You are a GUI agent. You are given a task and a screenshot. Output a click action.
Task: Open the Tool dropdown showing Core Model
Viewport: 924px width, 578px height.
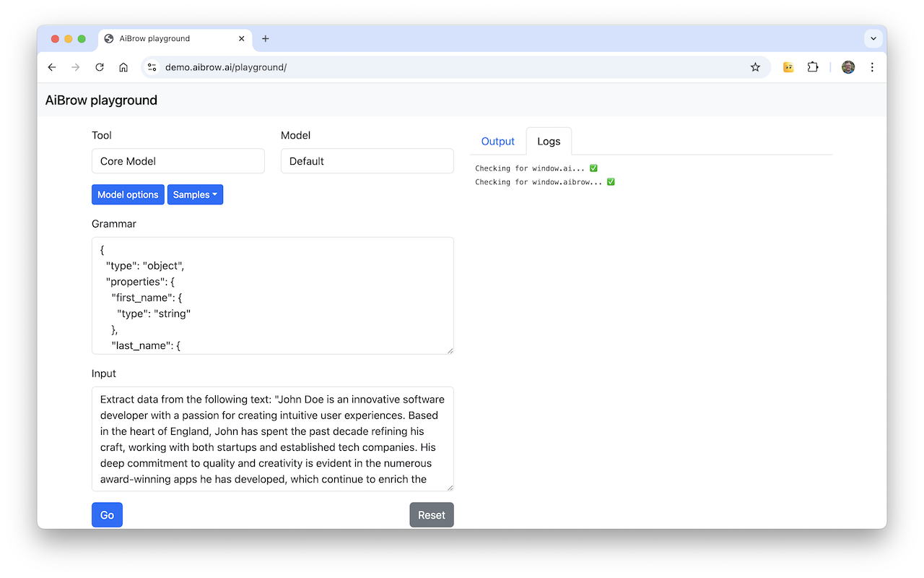(x=178, y=161)
